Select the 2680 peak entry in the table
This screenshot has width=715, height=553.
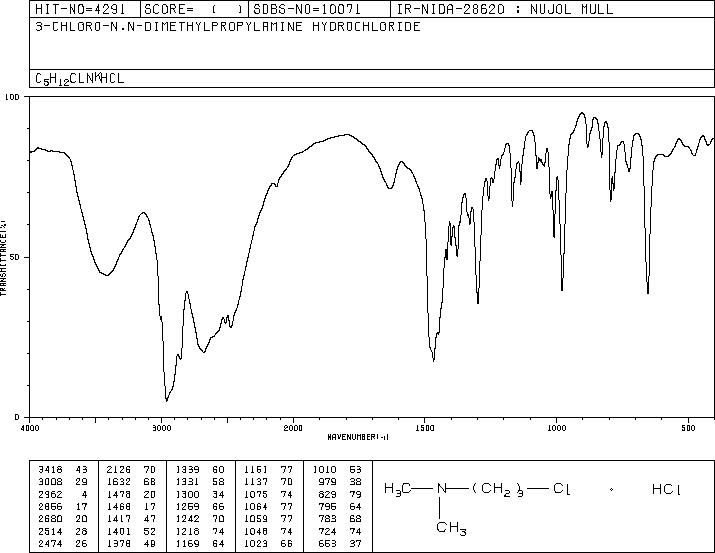[x=63, y=519]
